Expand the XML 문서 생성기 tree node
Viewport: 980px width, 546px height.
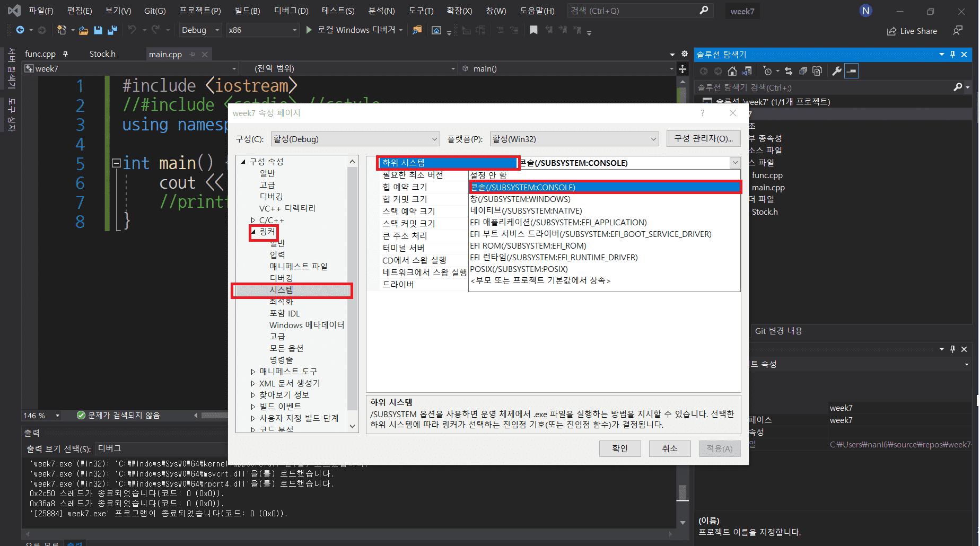pyautogui.click(x=253, y=383)
